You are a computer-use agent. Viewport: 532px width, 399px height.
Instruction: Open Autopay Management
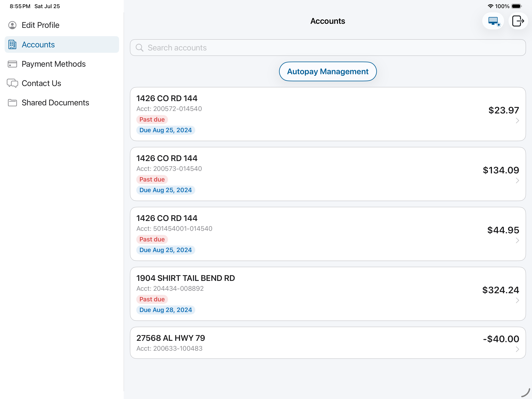coord(328,72)
